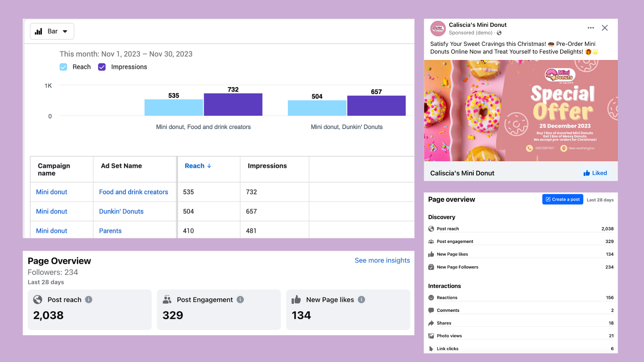The width and height of the screenshot is (644, 362).
Task: Click the three-dots options icon on ad
Action: tap(591, 28)
